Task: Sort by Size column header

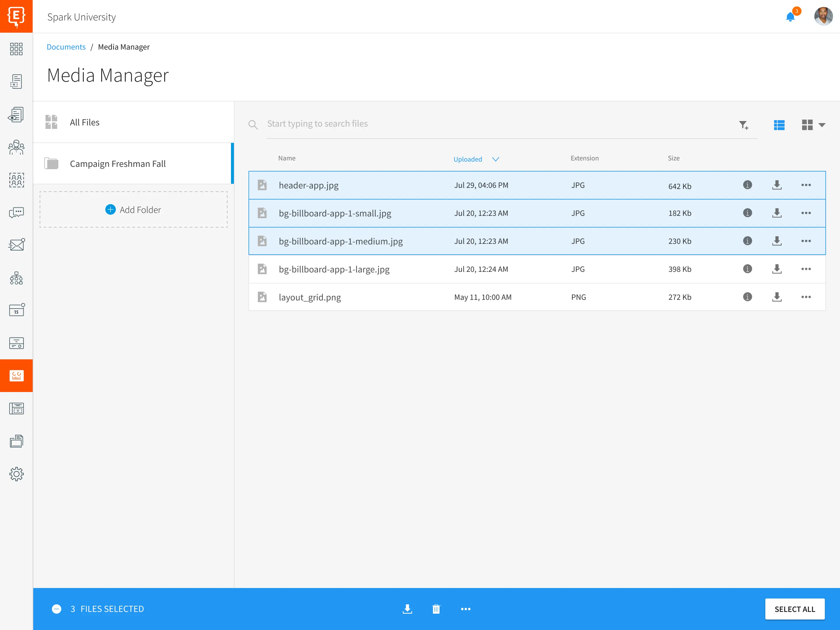Action: pos(674,158)
